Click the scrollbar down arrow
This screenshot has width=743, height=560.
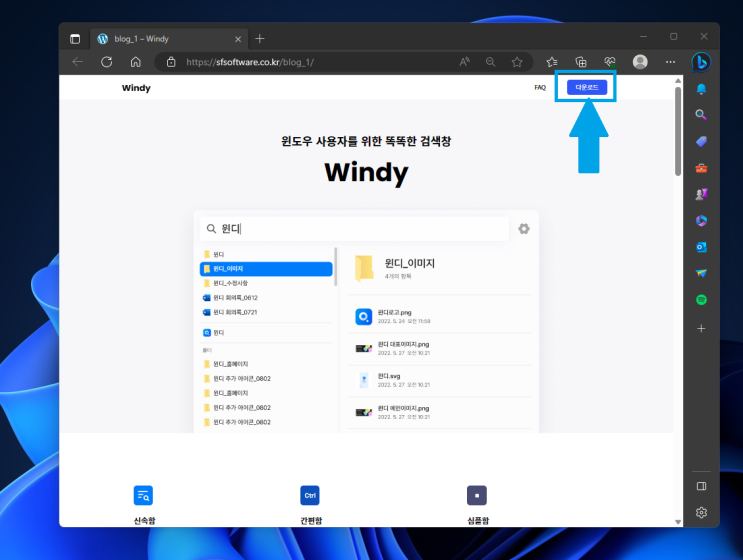(678, 522)
